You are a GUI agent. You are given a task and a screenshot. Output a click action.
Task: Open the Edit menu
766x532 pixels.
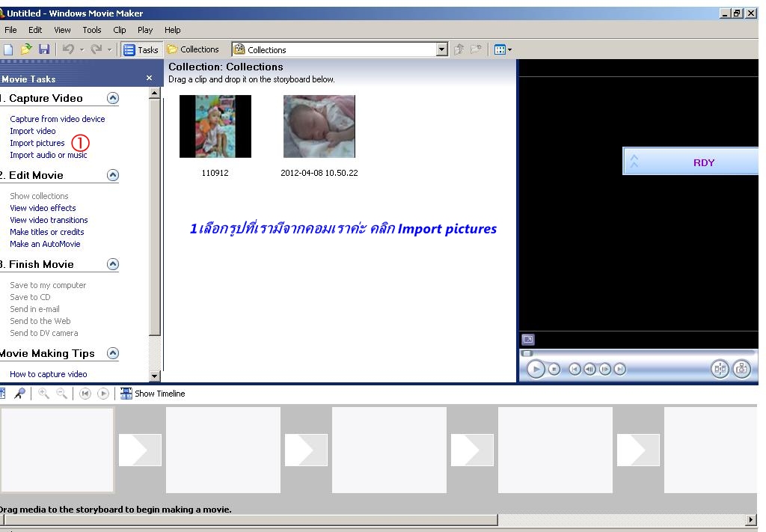coord(35,30)
